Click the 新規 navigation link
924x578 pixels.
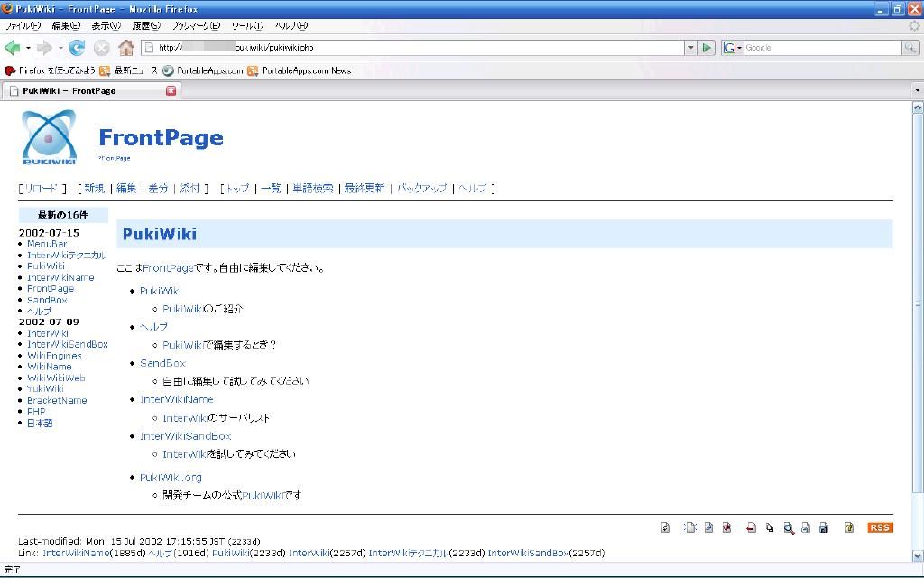coord(94,188)
